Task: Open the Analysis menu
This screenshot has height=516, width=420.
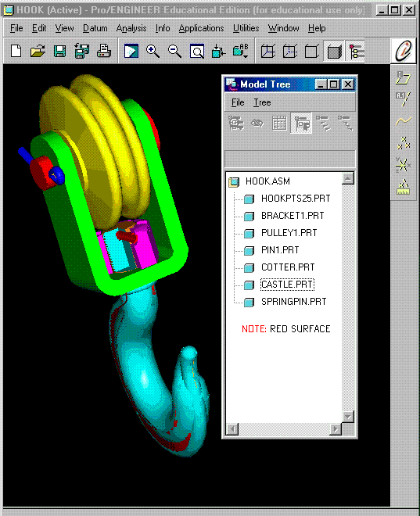Action: coord(131,29)
